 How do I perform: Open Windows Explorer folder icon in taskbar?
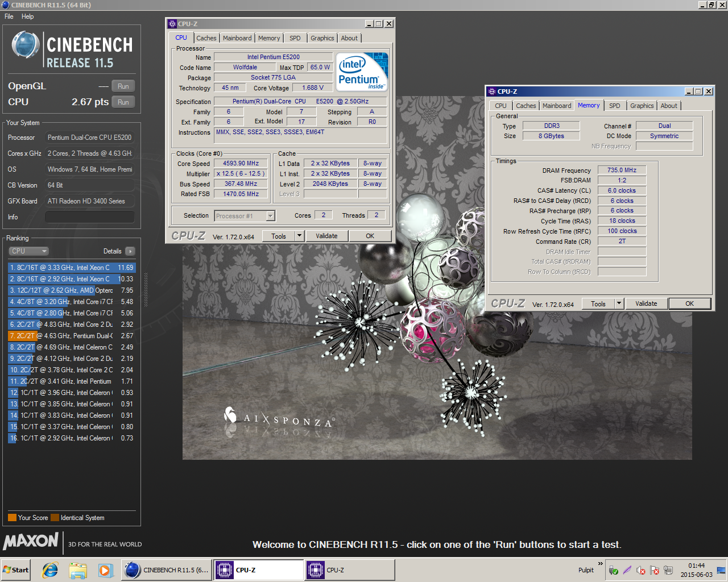(x=78, y=570)
